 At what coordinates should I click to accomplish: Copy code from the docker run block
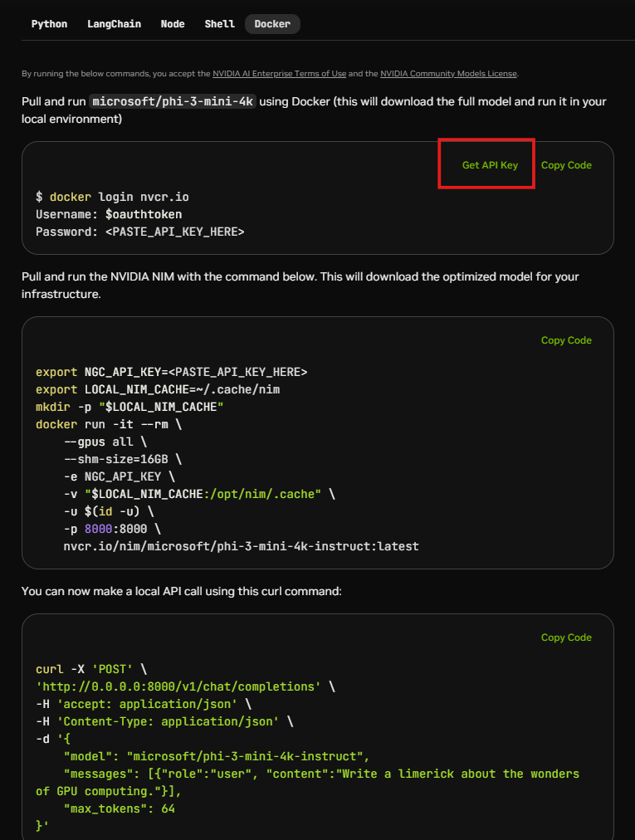[566, 340]
